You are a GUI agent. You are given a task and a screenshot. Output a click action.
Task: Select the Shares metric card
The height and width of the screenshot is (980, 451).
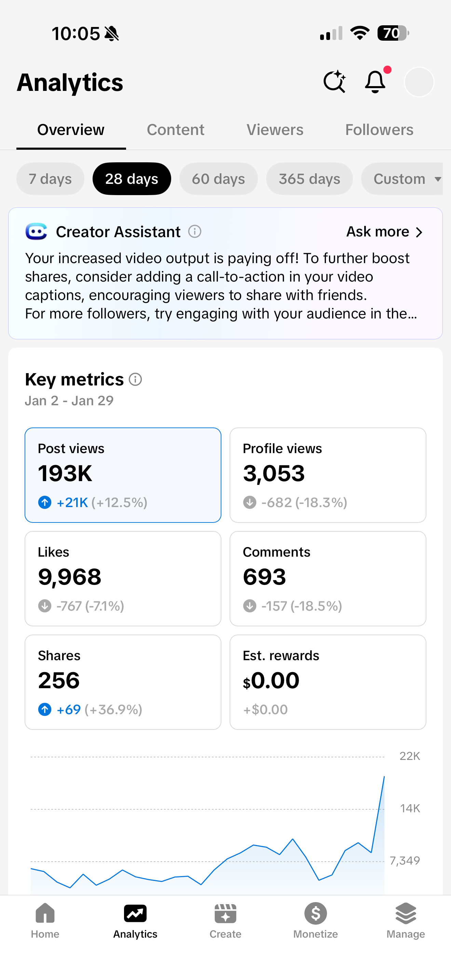[123, 682]
